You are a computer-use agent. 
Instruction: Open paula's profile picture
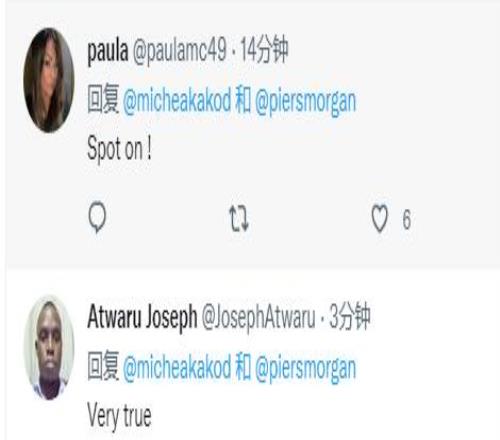tap(49, 80)
